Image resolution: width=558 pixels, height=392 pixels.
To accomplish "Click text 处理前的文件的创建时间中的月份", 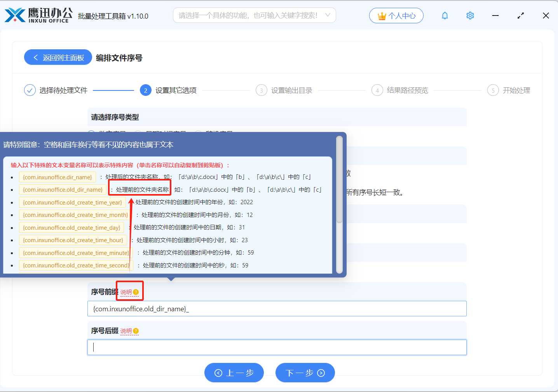I will click(x=185, y=215).
